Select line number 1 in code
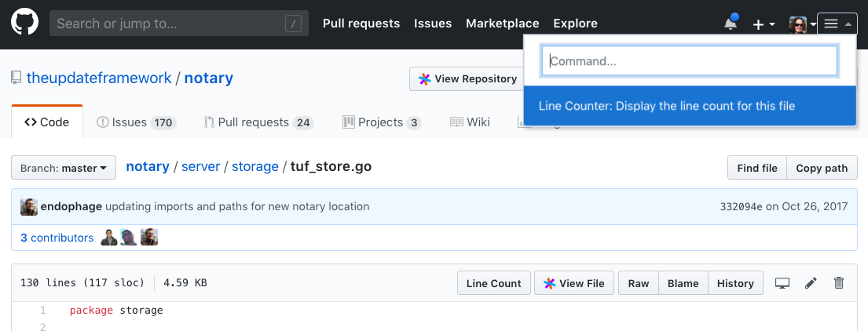The height and width of the screenshot is (331, 868). click(42, 310)
